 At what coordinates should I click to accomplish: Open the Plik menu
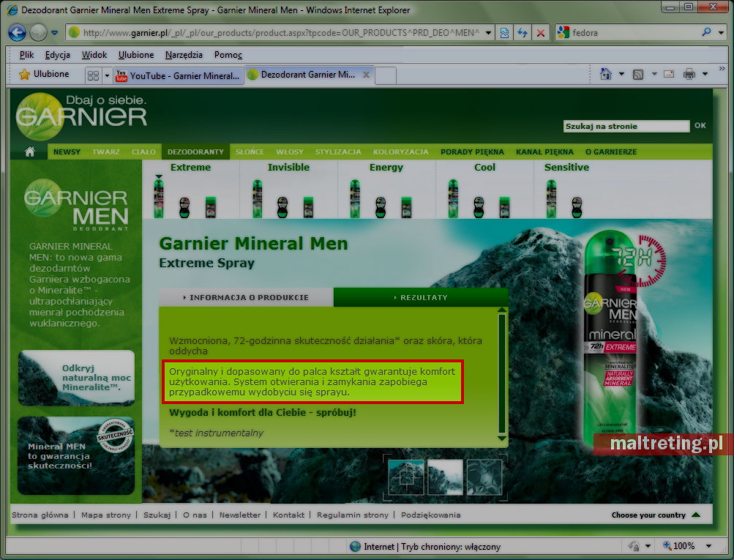coord(26,55)
